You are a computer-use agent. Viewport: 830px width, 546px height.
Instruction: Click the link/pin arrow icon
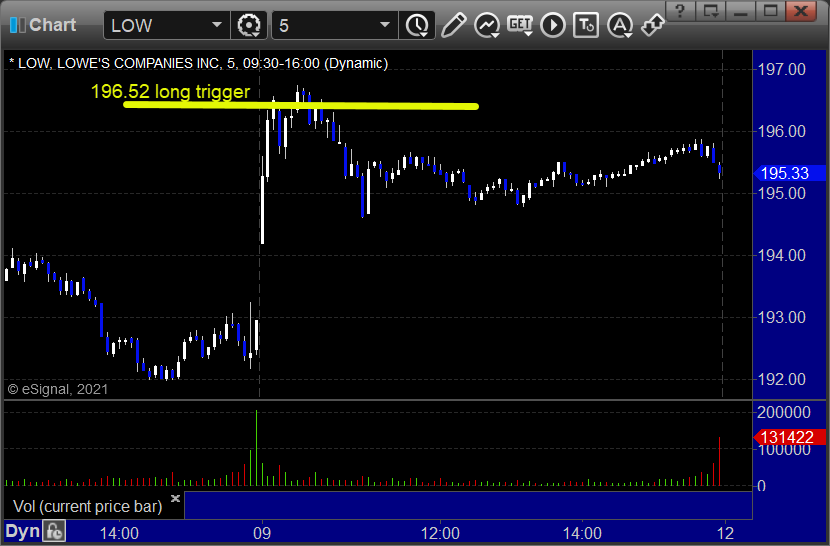(652, 25)
